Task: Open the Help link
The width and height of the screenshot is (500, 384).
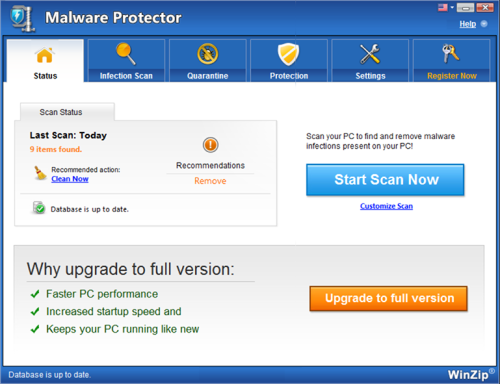Action: click(x=468, y=24)
